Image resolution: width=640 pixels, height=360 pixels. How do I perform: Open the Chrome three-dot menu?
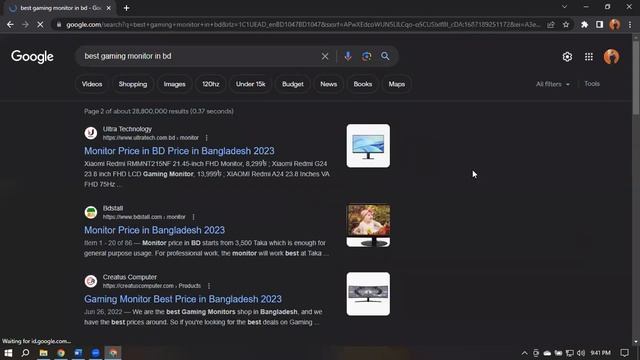tap(630, 25)
